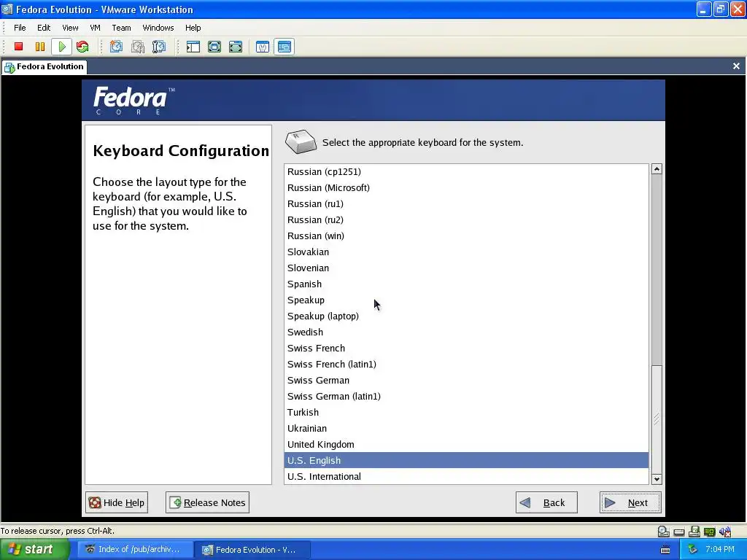Open the View menu
Screen dimensions: 747x560
[70, 28]
